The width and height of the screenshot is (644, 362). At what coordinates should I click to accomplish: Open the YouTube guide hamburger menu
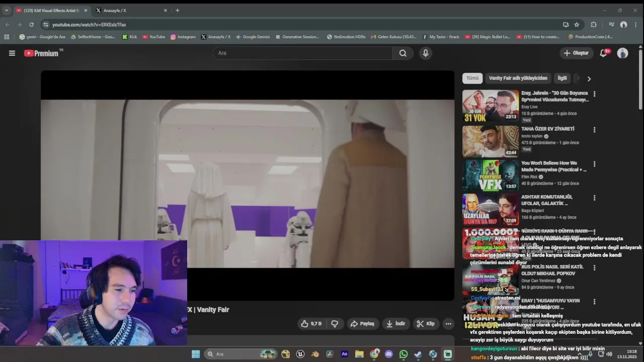[x=12, y=53]
